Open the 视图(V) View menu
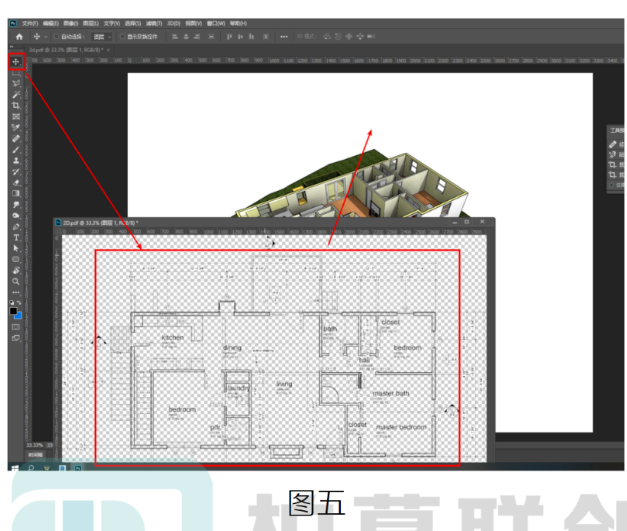The height and width of the screenshot is (531, 627). (x=194, y=24)
